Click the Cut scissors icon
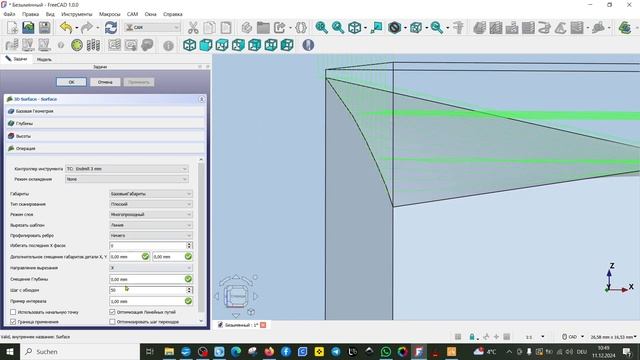This screenshot has height=360, width=640. coord(193,28)
